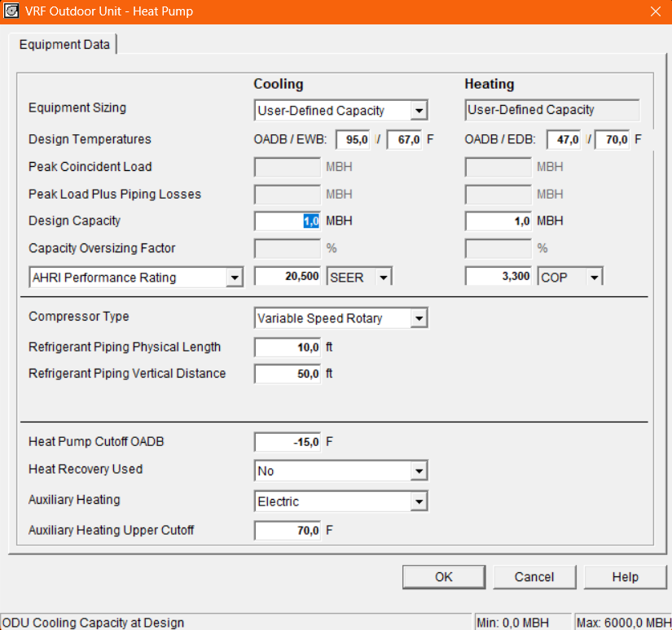Edit the Refrigerant Piping Physical Length field
The width and height of the screenshot is (672, 630).
288,348
